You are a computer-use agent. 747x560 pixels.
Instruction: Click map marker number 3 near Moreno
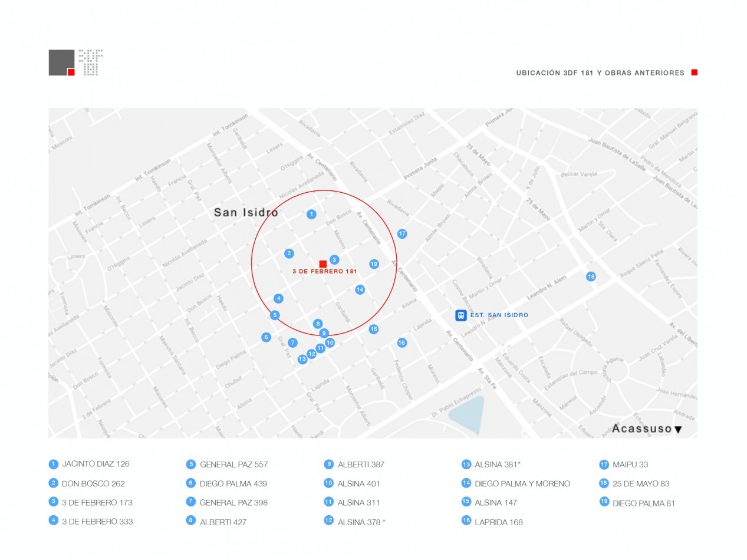click(334, 259)
